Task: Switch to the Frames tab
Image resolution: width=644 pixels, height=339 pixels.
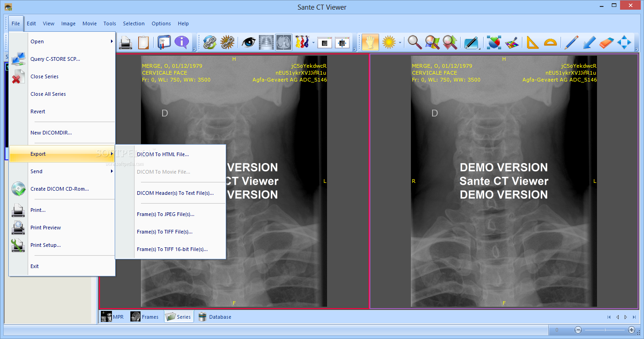Action: (x=145, y=317)
